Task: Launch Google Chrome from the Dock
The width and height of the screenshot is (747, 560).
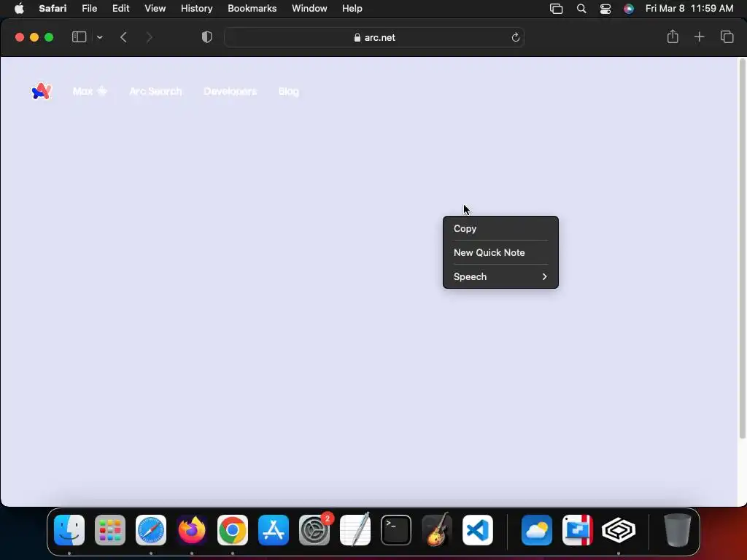Action: tap(233, 530)
